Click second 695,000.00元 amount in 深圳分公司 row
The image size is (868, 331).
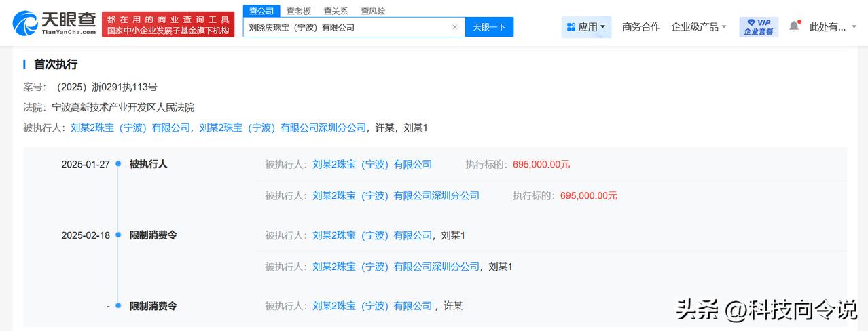click(x=589, y=195)
